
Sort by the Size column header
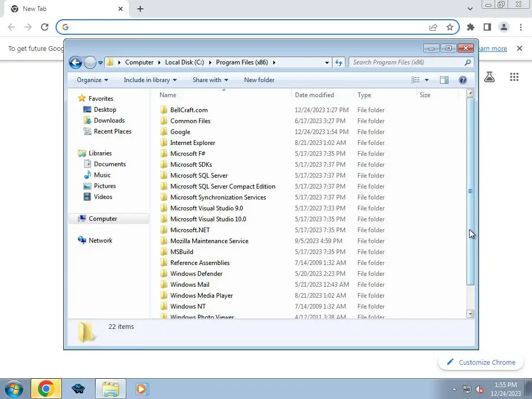point(425,95)
